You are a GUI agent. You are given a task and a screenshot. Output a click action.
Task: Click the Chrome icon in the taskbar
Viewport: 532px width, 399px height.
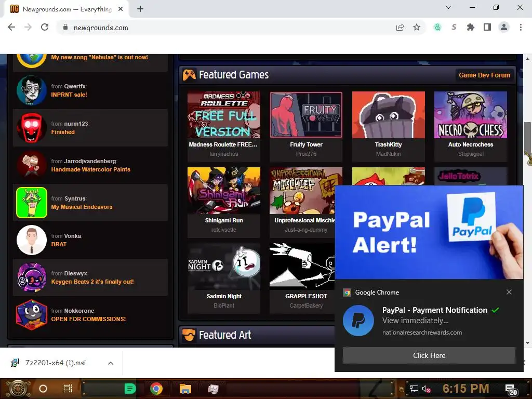(156, 389)
